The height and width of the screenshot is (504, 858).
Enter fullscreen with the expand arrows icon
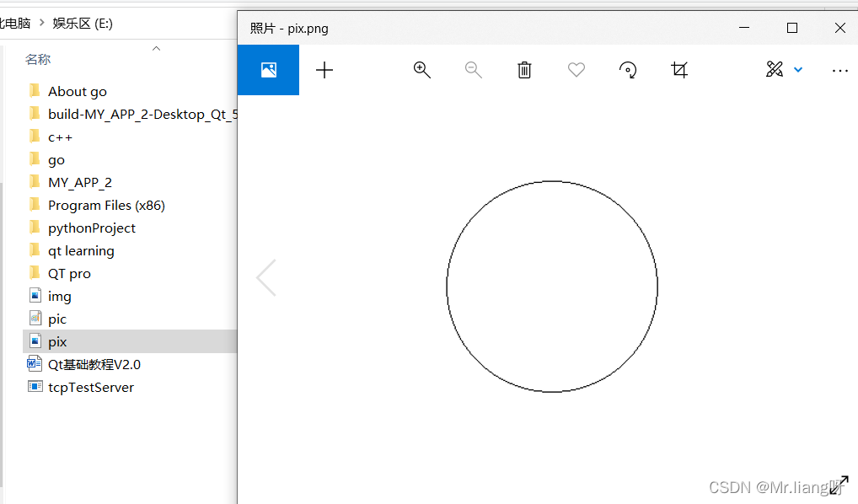tap(839, 485)
